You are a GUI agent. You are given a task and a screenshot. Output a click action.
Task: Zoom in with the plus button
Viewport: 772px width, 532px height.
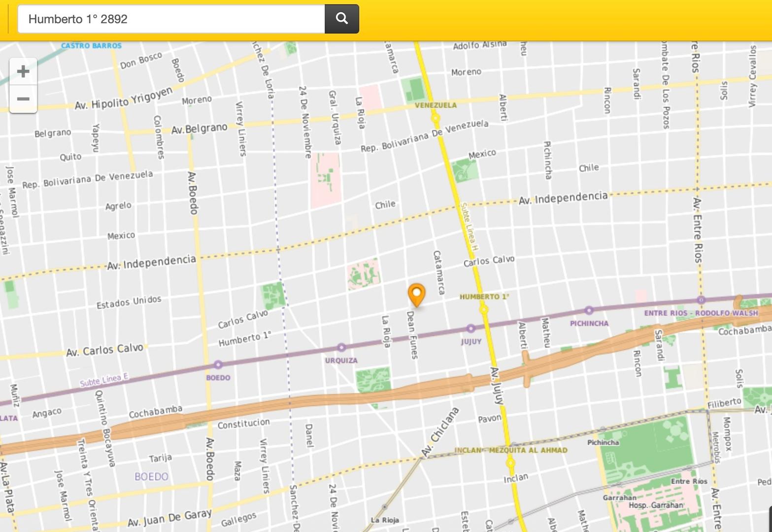[23, 72]
